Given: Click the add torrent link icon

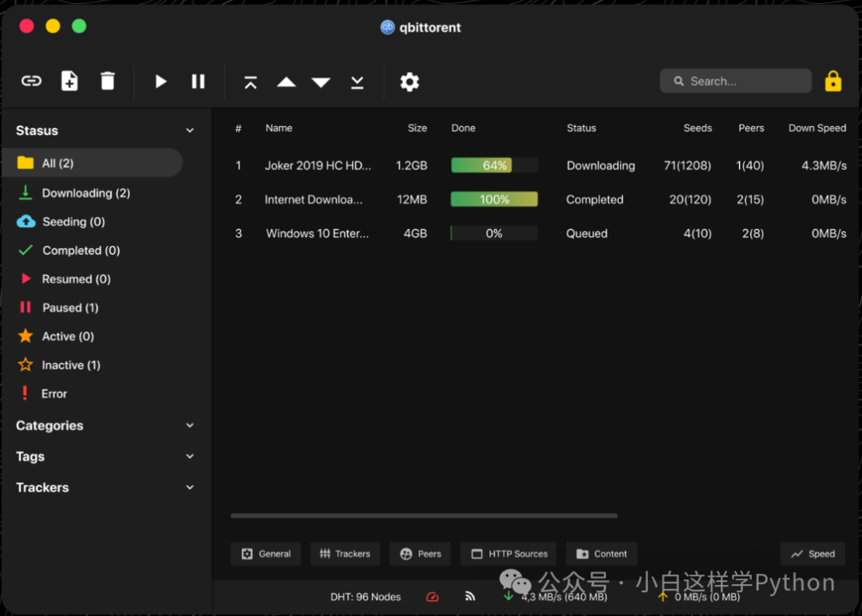Looking at the screenshot, I should click(x=31, y=81).
